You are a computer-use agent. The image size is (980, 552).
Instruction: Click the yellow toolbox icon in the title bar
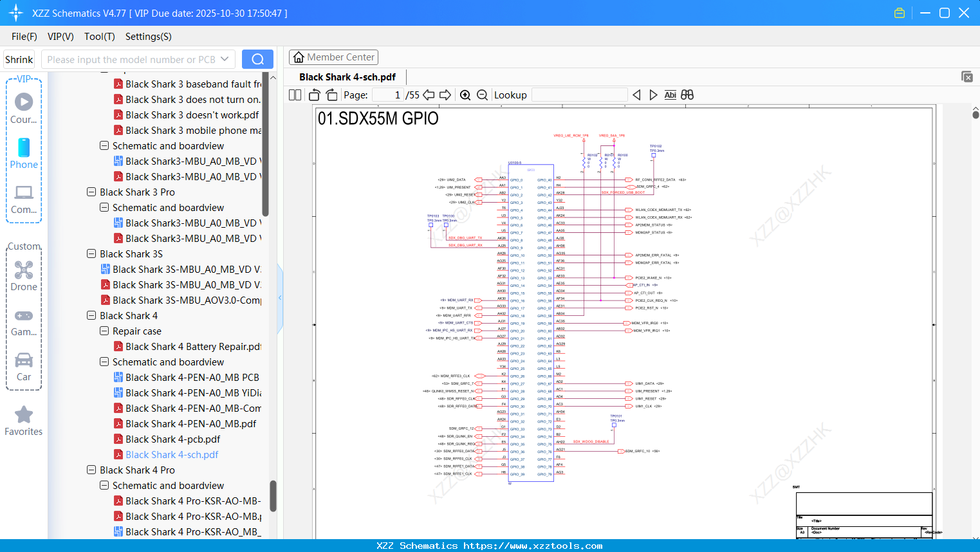pyautogui.click(x=900, y=13)
